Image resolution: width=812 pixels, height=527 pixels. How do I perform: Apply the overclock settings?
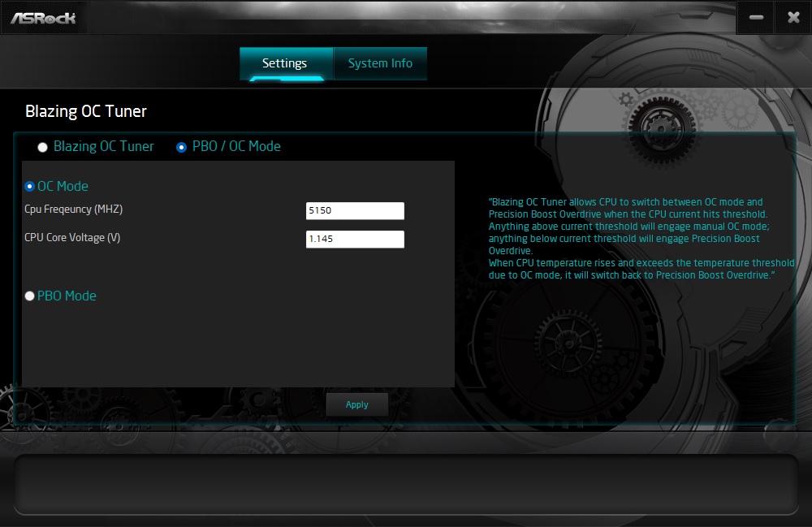point(356,404)
